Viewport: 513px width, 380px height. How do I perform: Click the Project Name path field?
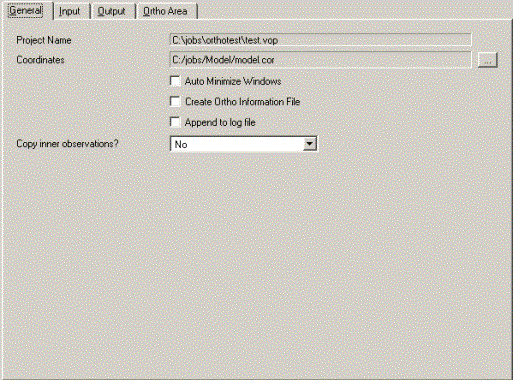[x=320, y=40]
